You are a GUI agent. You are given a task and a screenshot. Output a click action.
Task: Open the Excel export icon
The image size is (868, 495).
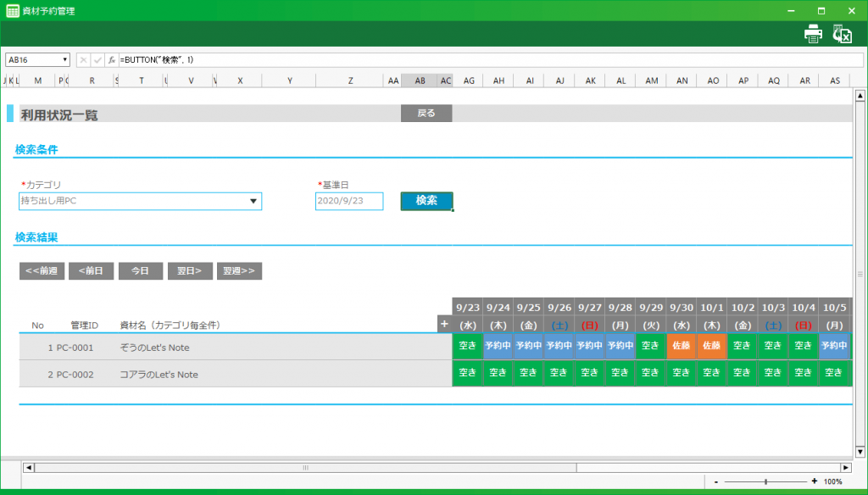point(842,33)
